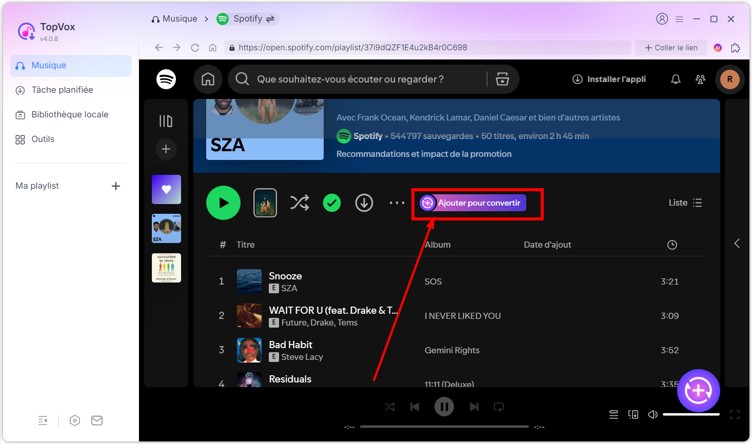This screenshot has height=444, width=752.
Task: Go back in the embedded browser
Action: click(159, 47)
